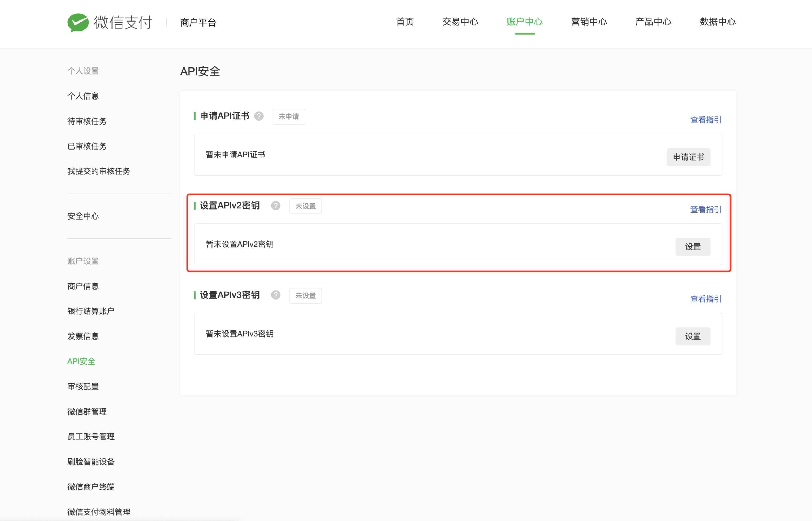Click 未设置 badge beside APIv3密钥
The image size is (812, 521).
coord(306,296)
